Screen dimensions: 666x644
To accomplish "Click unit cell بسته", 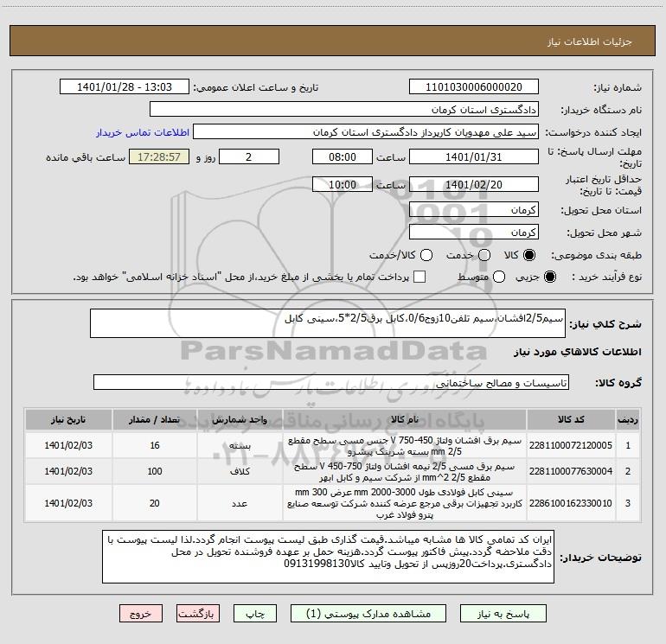I will 240,445.
